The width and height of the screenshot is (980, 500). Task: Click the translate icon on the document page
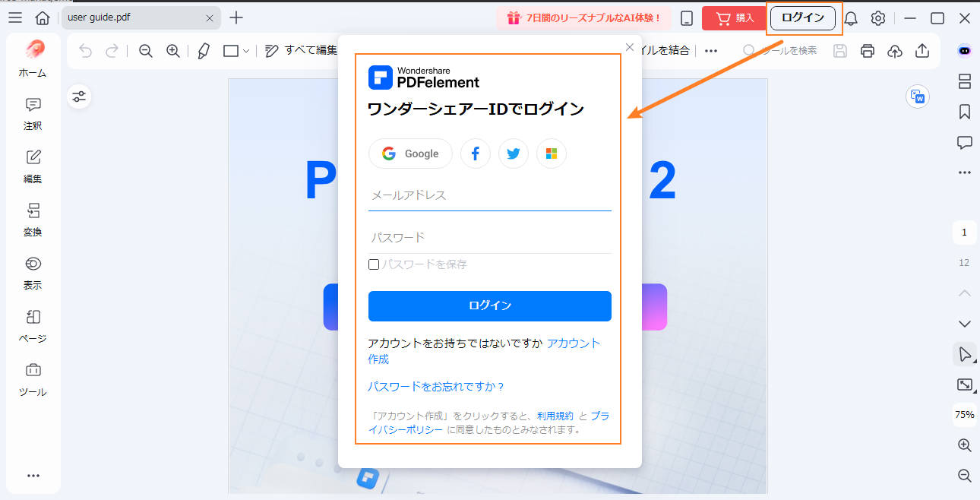tap(917, 97)
